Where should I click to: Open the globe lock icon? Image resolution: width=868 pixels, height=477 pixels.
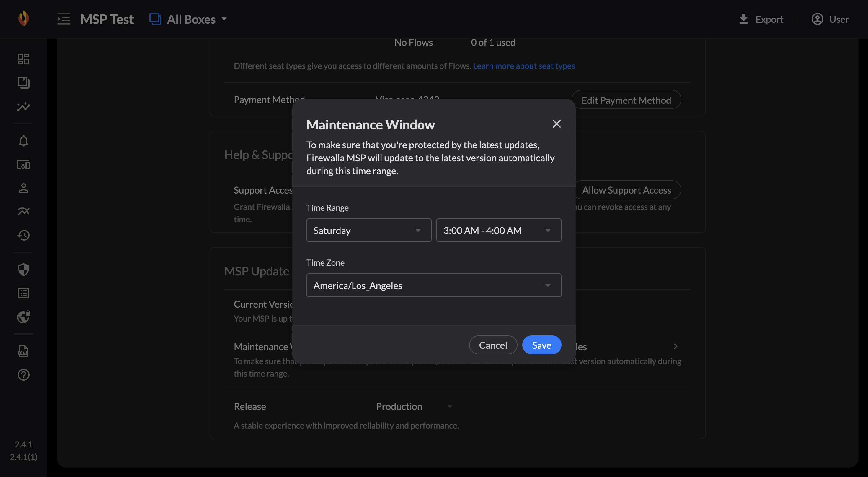click(x=23, y=317)
